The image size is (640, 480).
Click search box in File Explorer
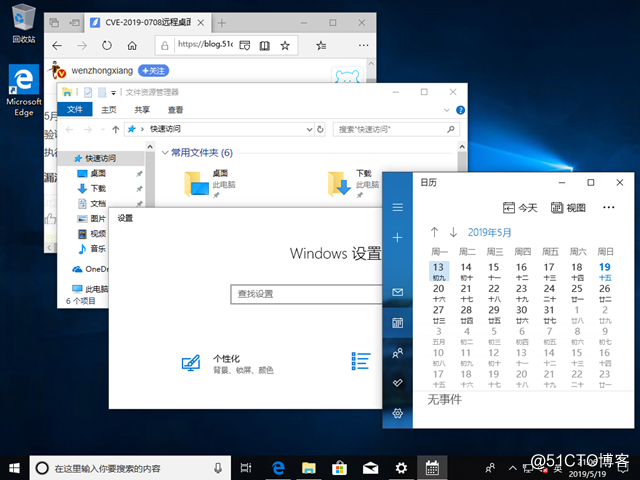[396, 129]
